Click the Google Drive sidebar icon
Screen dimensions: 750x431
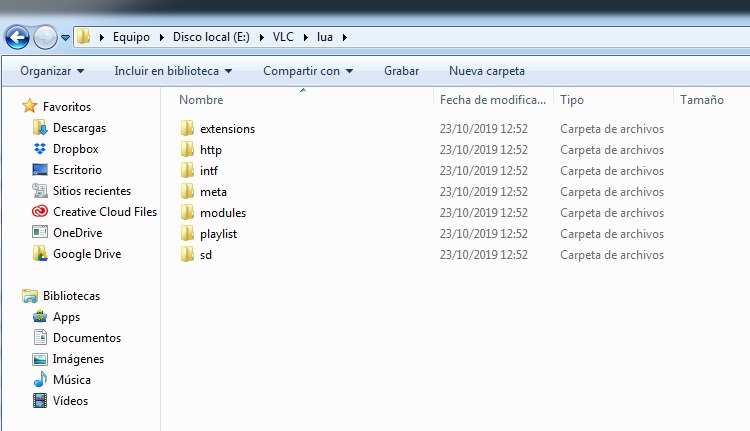point(40,254)
